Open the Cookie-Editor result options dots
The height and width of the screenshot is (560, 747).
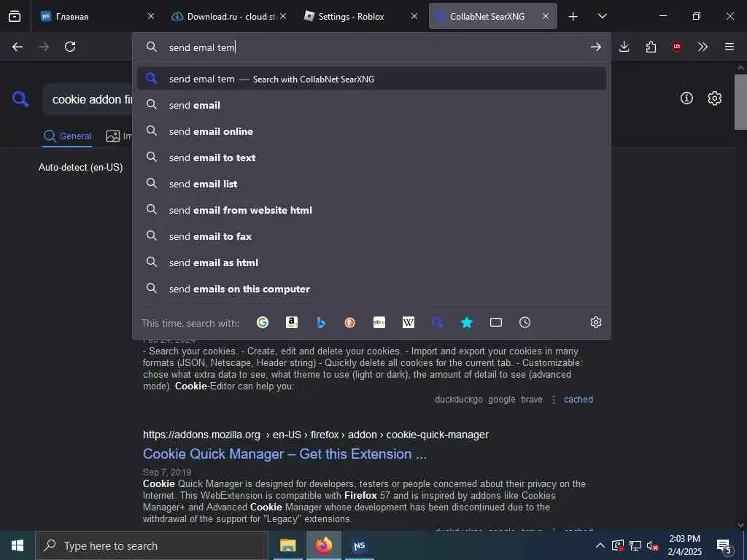tap(553, 400)
